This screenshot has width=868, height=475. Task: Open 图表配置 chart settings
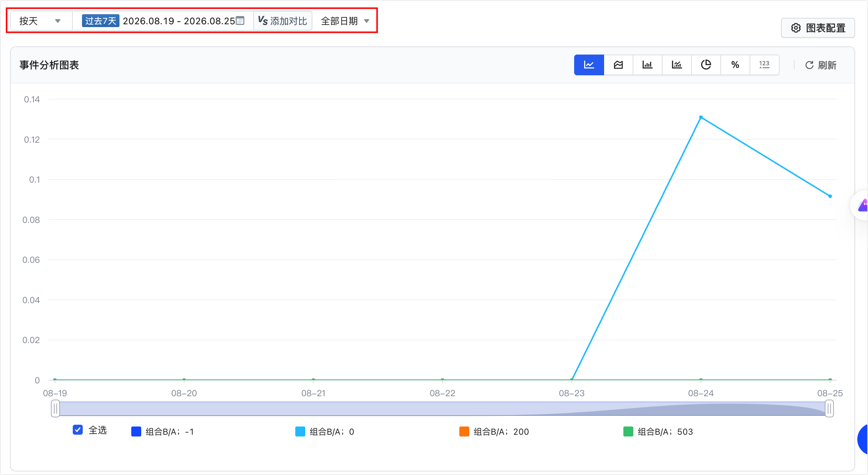(x=818, y=28)
